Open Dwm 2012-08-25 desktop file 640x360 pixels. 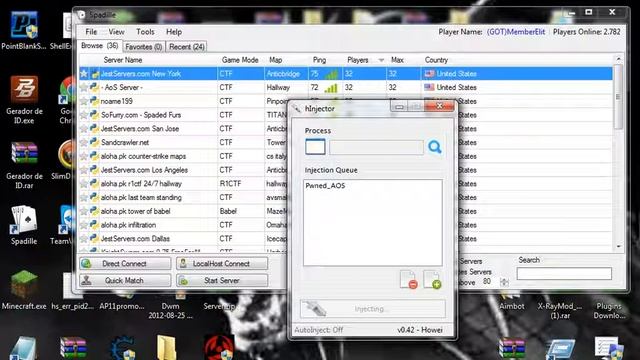tap(170, 306)
